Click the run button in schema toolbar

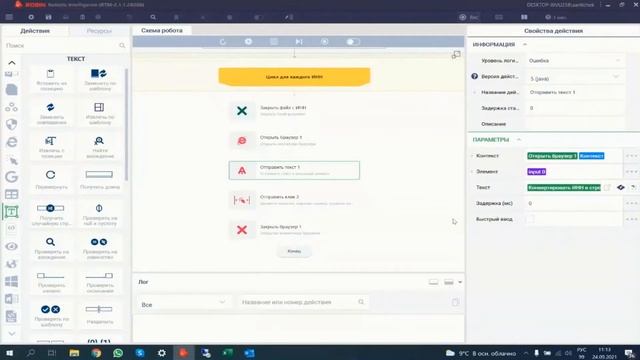click(x=248, y=42)
